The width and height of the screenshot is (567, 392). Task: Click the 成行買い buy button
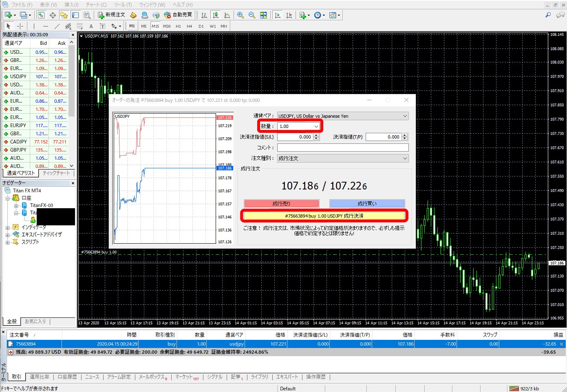[367, 203]
